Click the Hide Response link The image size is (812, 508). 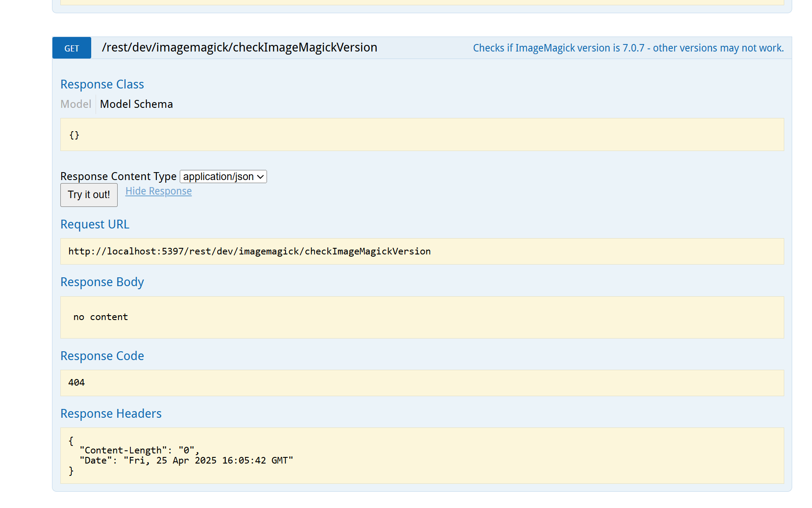(159, 191)
